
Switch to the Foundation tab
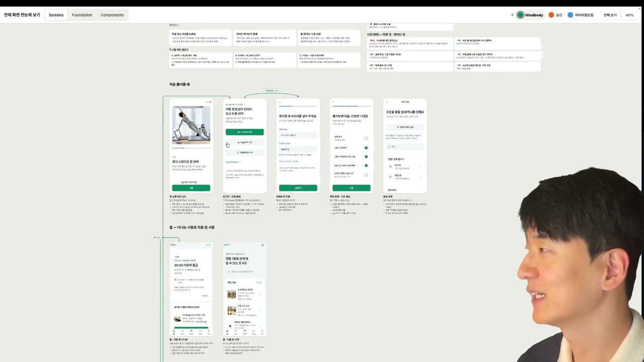(x=82, y=15)
